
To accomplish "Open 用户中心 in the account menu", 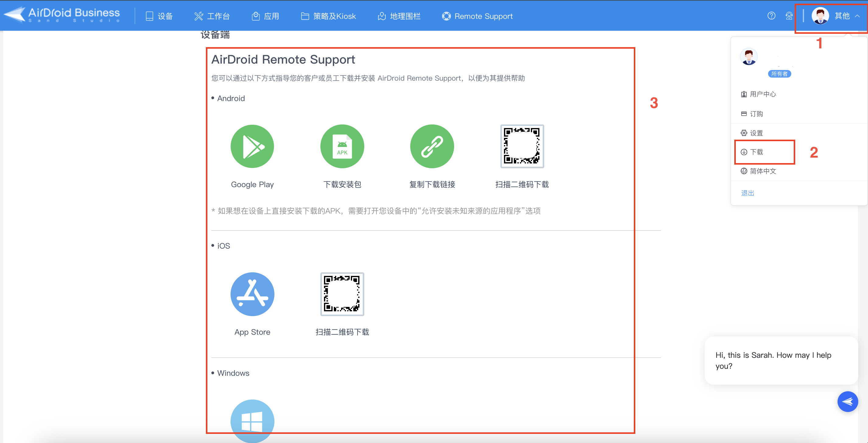I will [763, 94].
